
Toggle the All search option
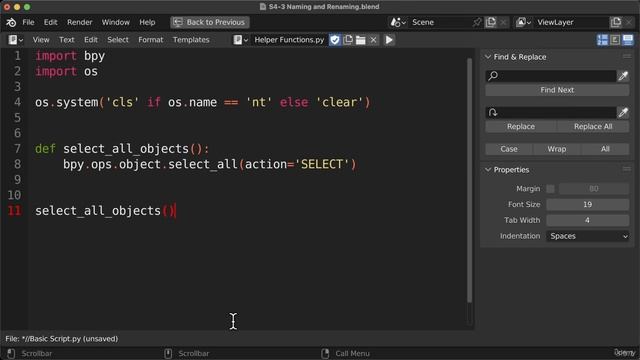point(605,149)
